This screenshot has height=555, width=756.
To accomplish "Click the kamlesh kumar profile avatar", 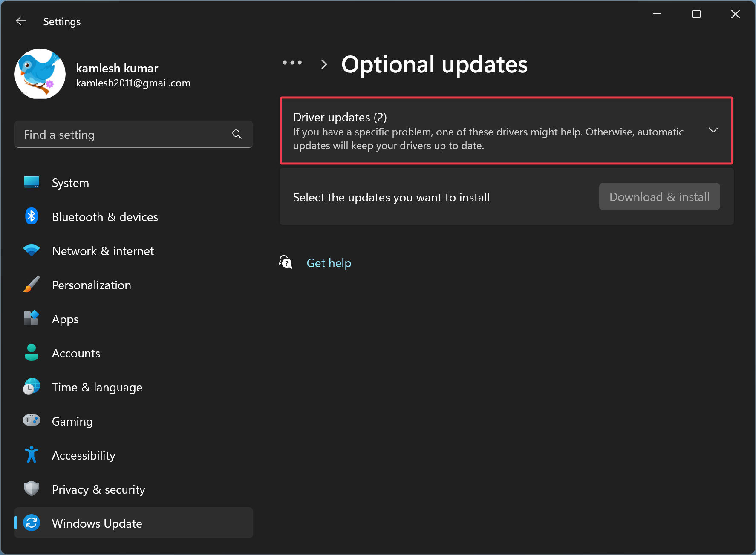I will [x=40, y=74].
